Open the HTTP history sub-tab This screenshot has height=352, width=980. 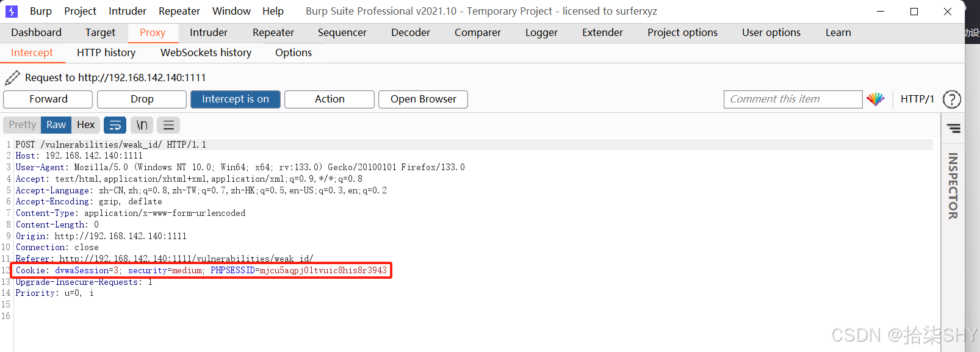tap(106, 52)
